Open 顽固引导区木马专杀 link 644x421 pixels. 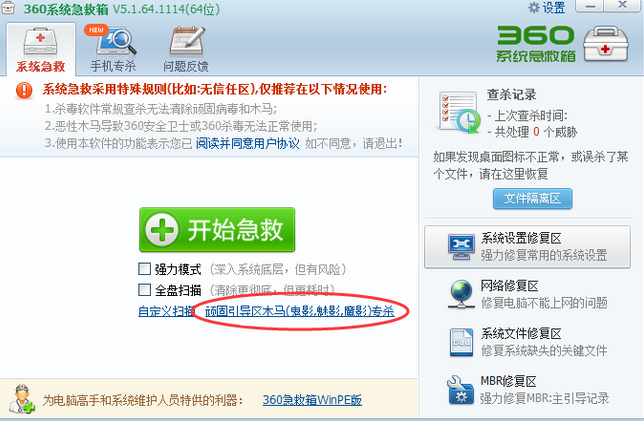point(299,311)
